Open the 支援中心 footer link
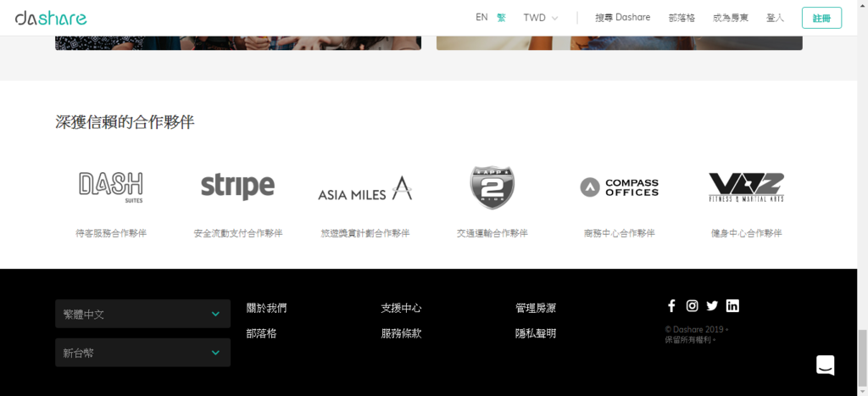The height and width of the screenshot is (396, 868). (401, 309)
